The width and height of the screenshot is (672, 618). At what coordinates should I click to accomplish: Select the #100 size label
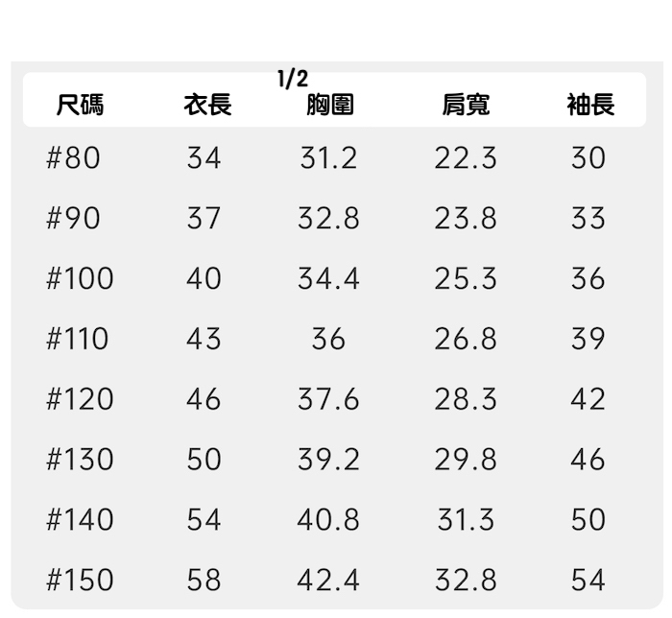80,279
